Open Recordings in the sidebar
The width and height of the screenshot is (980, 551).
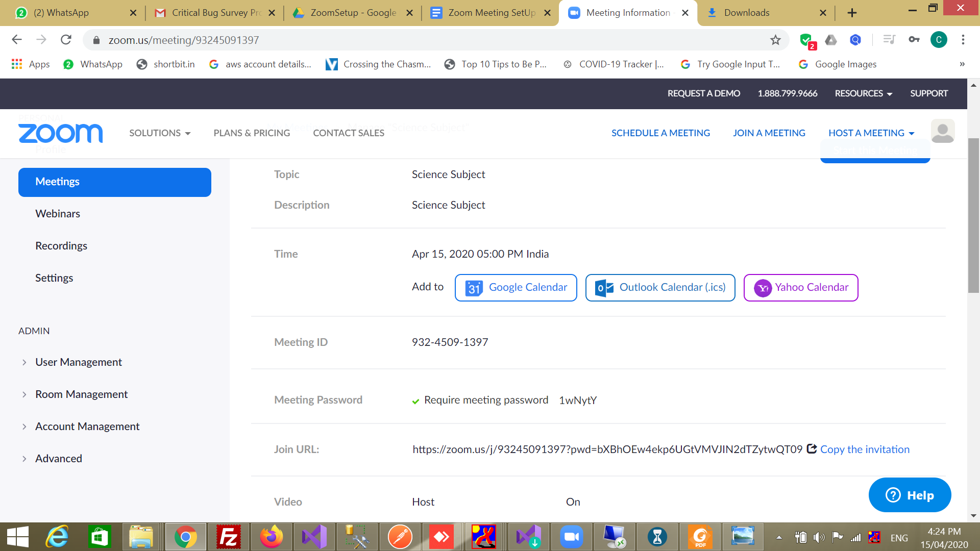pos(61,246)
